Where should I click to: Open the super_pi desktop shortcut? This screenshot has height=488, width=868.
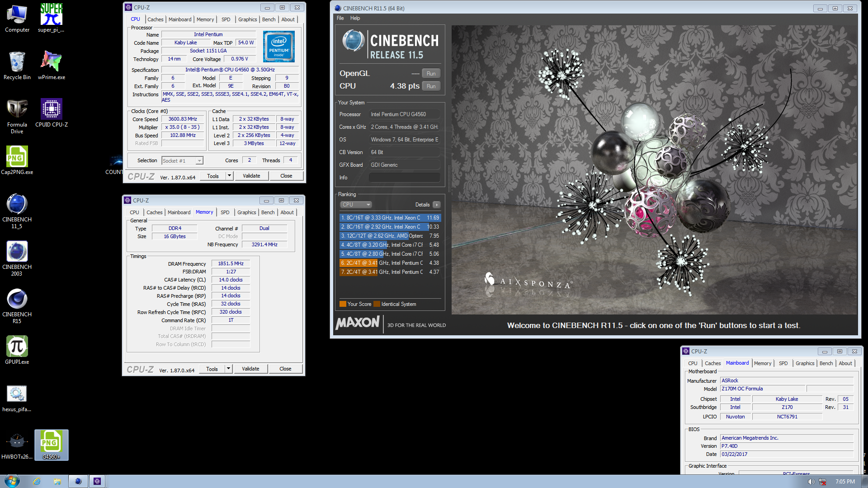tap(51, 19)
